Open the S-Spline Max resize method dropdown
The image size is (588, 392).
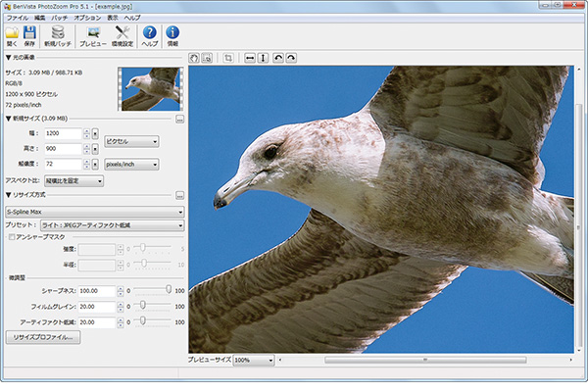point(94,211)
